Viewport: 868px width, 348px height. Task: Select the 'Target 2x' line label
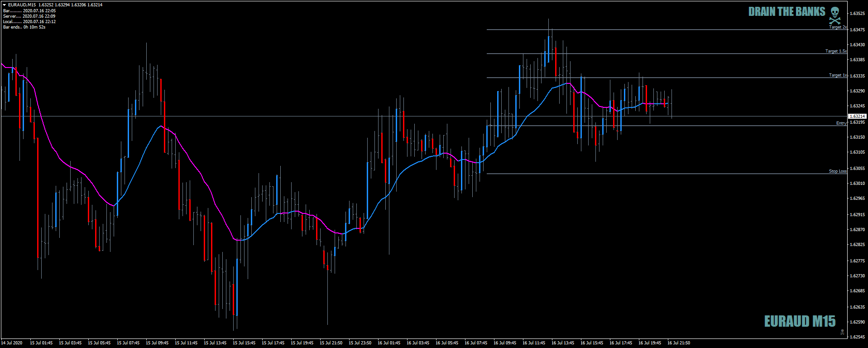(x=838, y=27)
